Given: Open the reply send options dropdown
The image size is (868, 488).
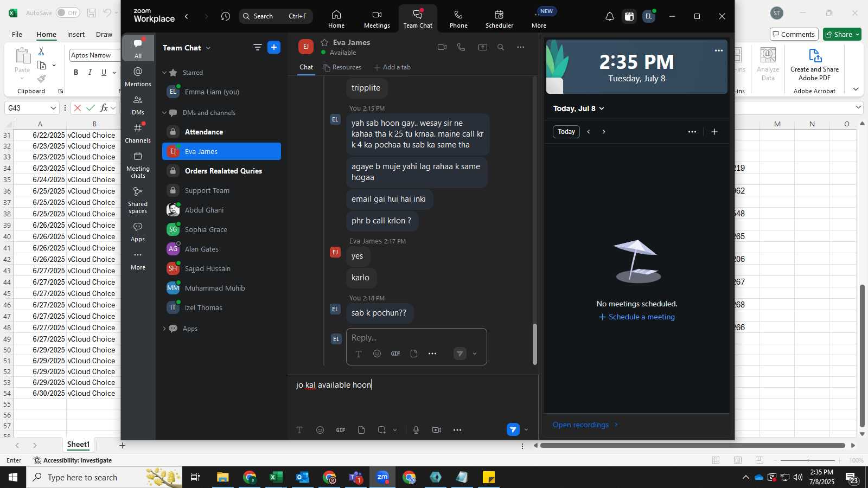Looking at the screenshot, I should point(475,354).
